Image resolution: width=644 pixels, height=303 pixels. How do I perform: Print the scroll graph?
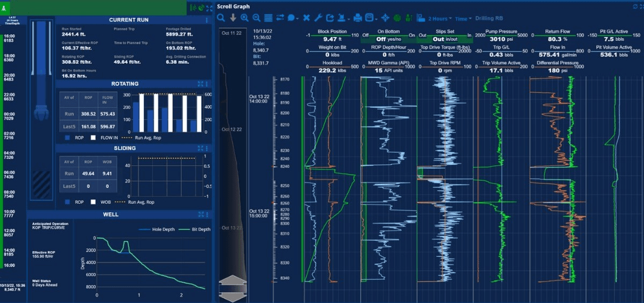tap(358, 18)
